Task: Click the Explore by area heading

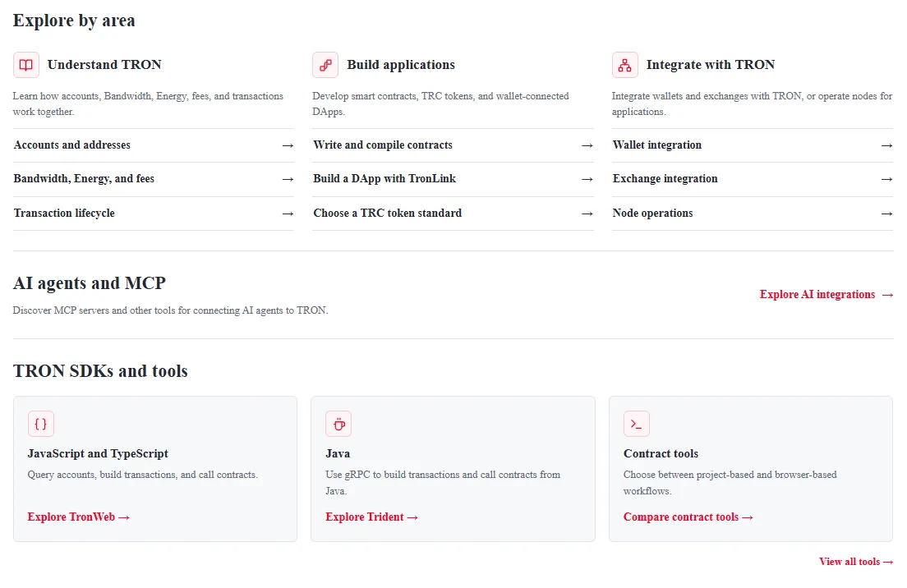Action: (x=74, y=21)
